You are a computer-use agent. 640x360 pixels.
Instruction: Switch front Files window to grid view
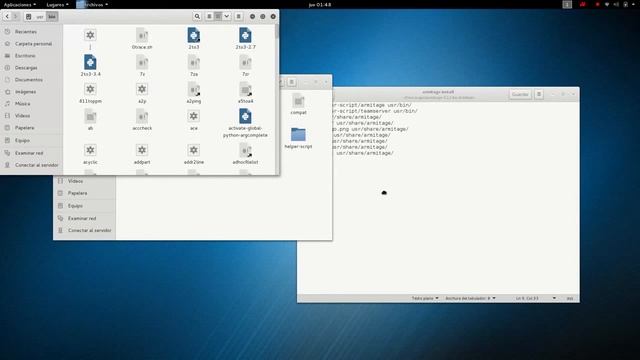click(218, 16)
